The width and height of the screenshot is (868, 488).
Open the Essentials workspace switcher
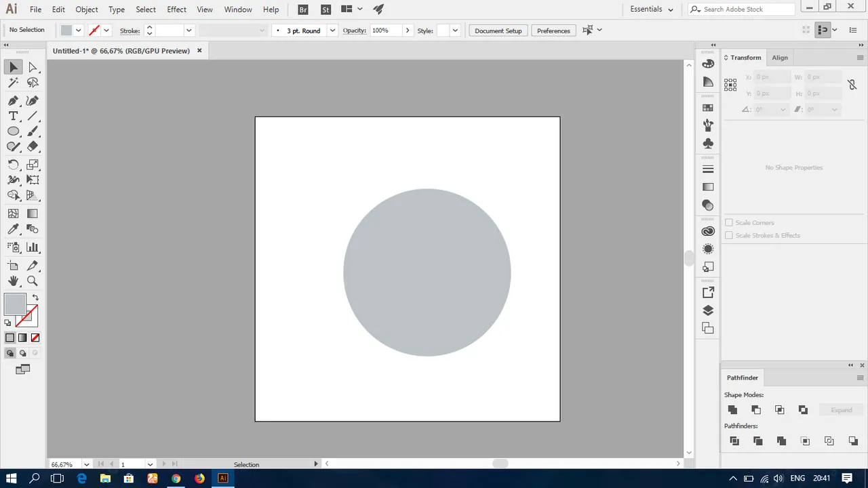tap(652, 9)
